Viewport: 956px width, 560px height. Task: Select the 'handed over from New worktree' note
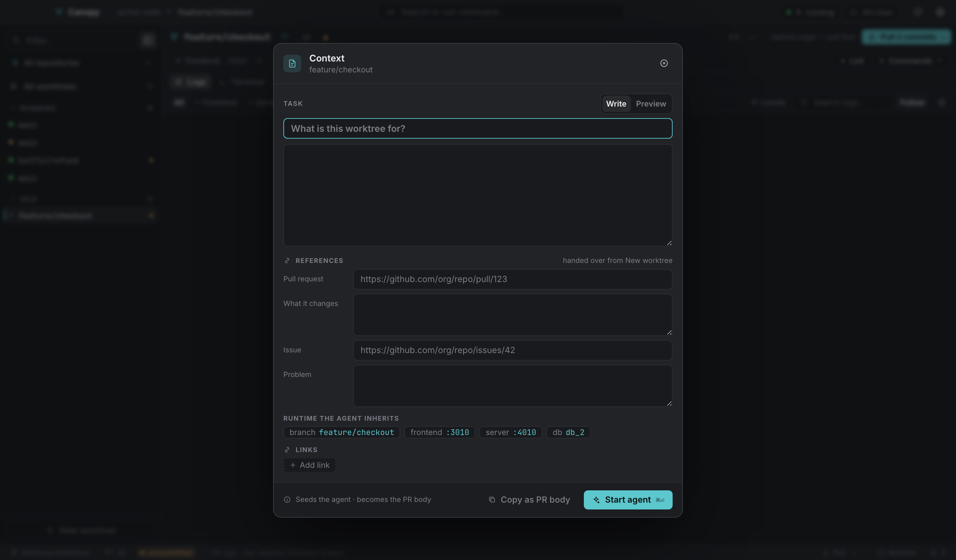click(x=617, y=261)
